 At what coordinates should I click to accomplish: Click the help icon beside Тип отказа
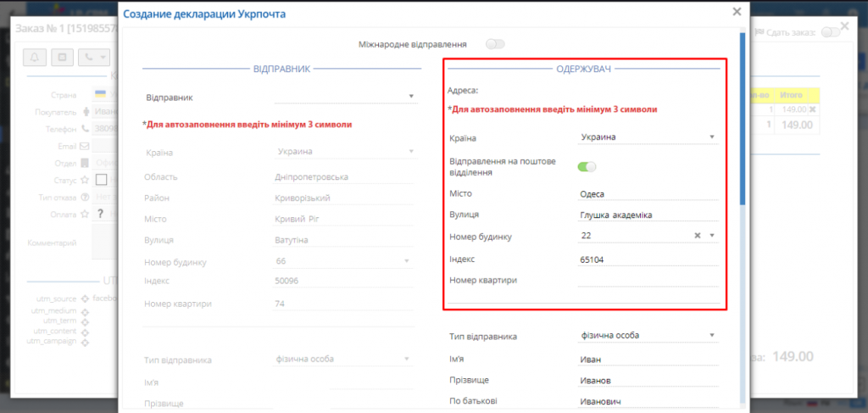tap(85, 197)
